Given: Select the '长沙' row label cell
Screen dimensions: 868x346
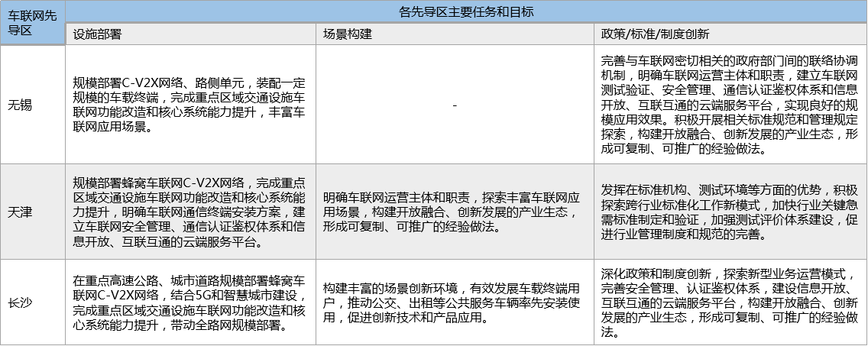Looking at the screenshot, I should coord(32,302).
